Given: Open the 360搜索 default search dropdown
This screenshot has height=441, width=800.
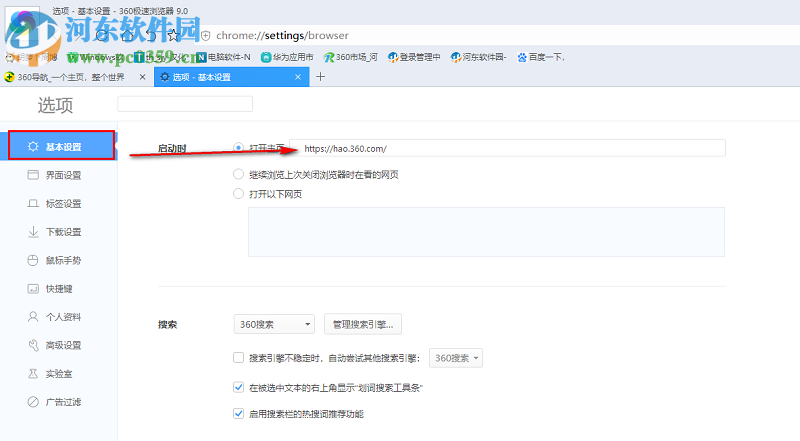Looking at the screenshot, I should 274,324.
